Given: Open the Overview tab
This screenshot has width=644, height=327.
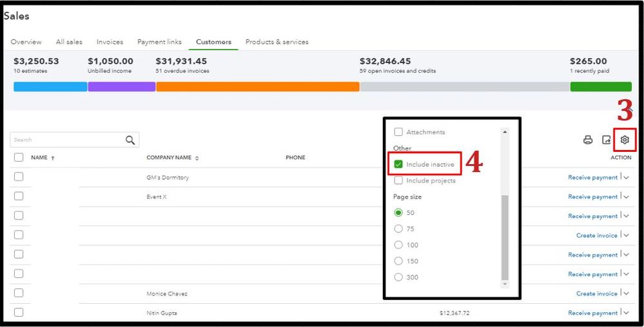Looking at the screenshot, I should click(26, 42).
